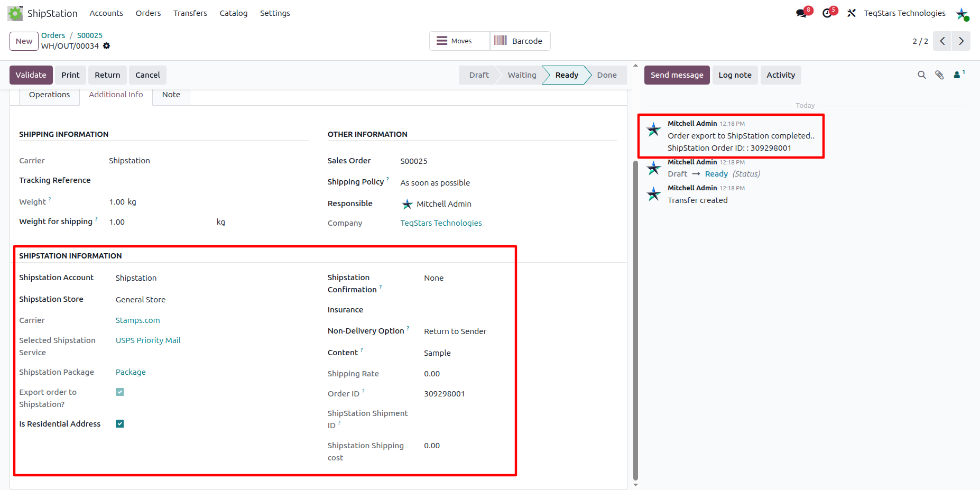Click the Non-Delivery Option Return to Sender field
The width and height of the screenshot is (980, 490).
click(455, 331)
